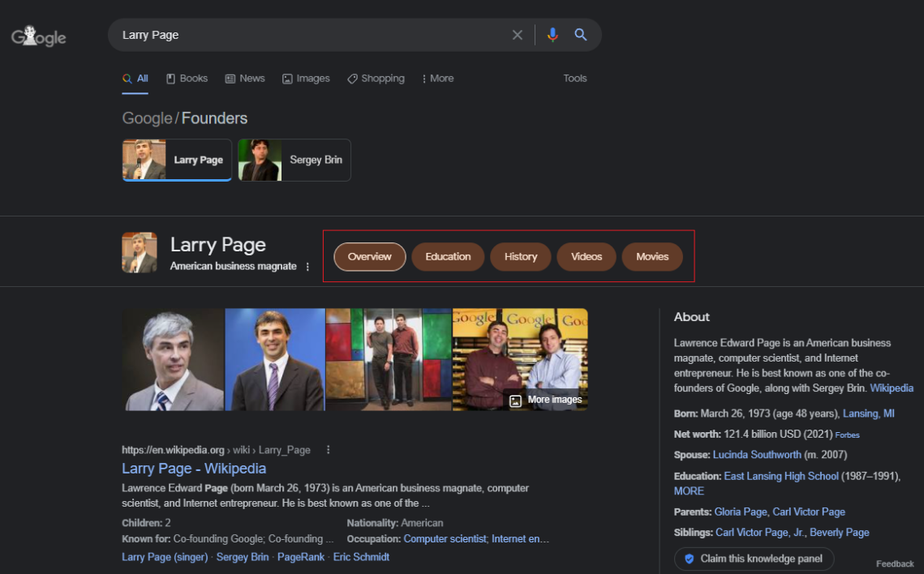
Task: Open three-dot menu beside American business magnate
Action: pos(307,267)
